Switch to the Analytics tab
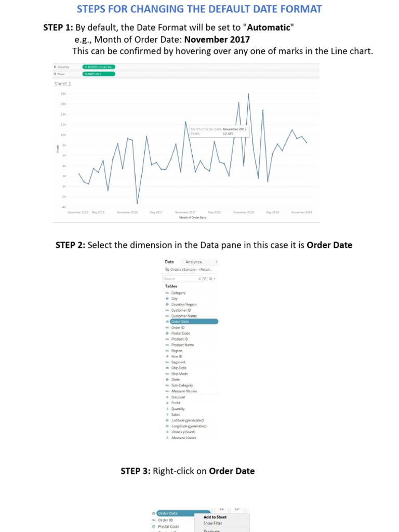Screen dimensions: 399x532 tap(193, 262)
